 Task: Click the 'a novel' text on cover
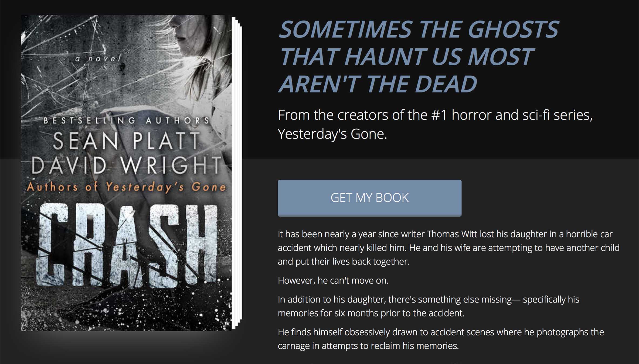click(x=98, y=58)
